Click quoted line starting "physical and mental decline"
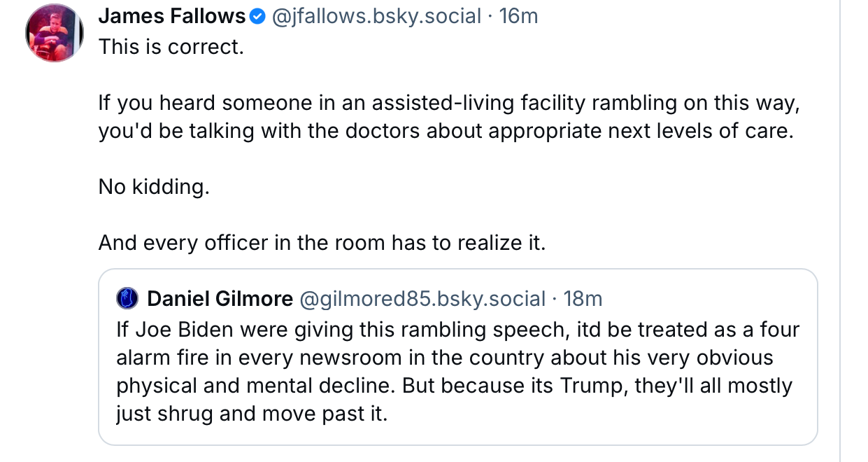Screen dimensions: 868x462 coord(453,386)
